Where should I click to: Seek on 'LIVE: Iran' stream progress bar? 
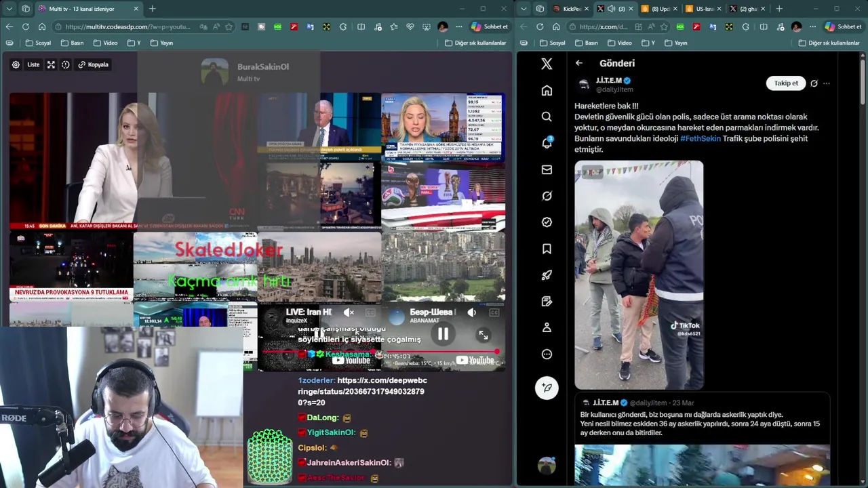click(x=318, y=352)
